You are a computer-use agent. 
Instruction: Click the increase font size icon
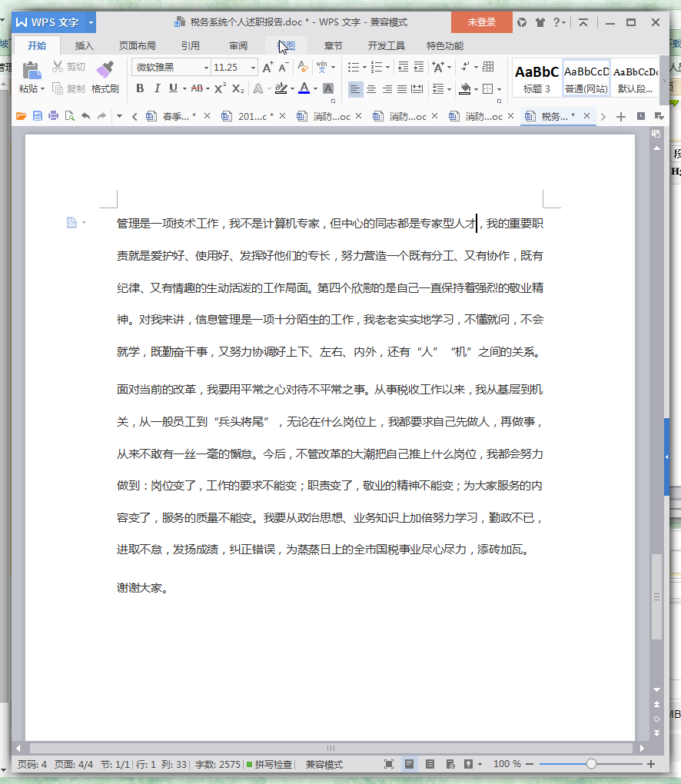pos(267,68)
